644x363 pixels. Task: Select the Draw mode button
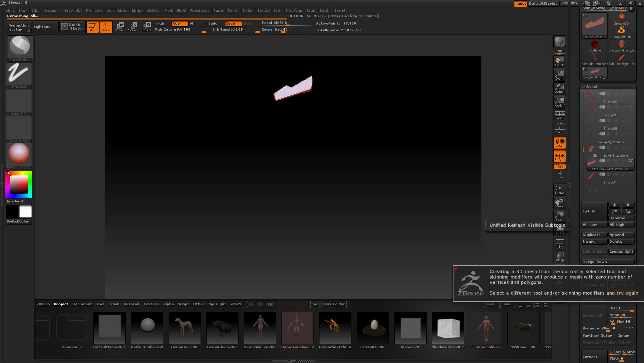[106, 27]
